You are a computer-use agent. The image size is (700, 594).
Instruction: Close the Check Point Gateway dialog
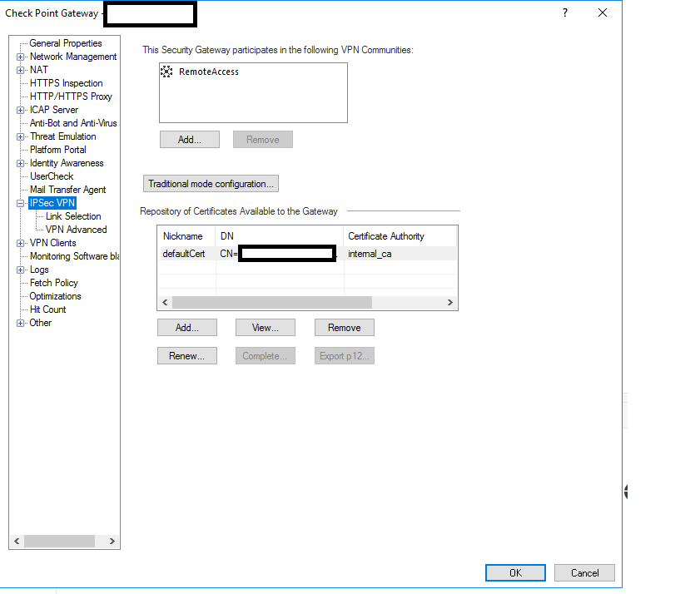[603, 12]
